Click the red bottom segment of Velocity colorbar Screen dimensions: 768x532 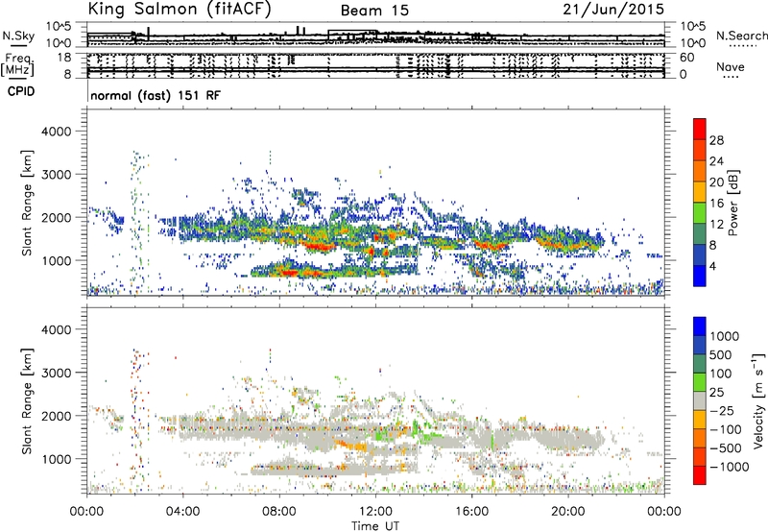coord(700,475)
